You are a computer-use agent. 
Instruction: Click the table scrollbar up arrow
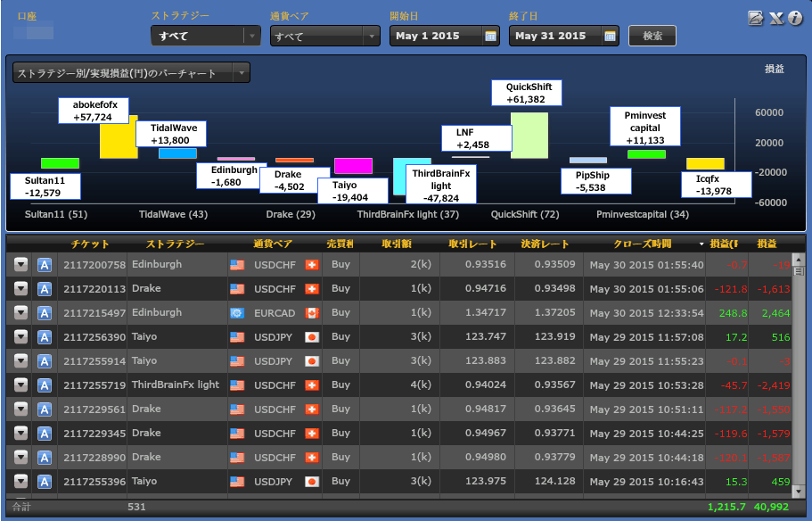tap(799, 259)
